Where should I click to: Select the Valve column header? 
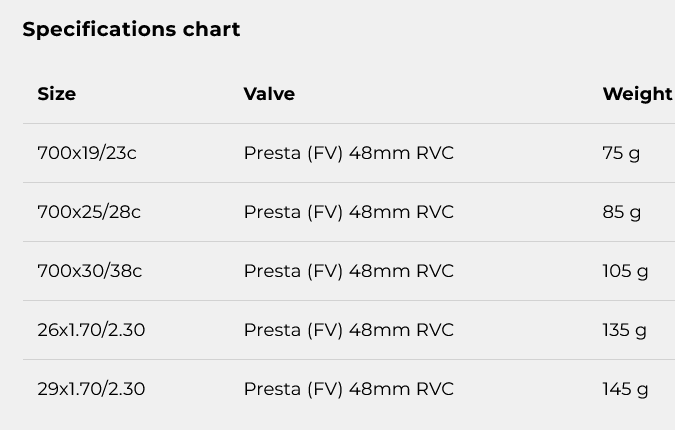(x=269, y=94)
